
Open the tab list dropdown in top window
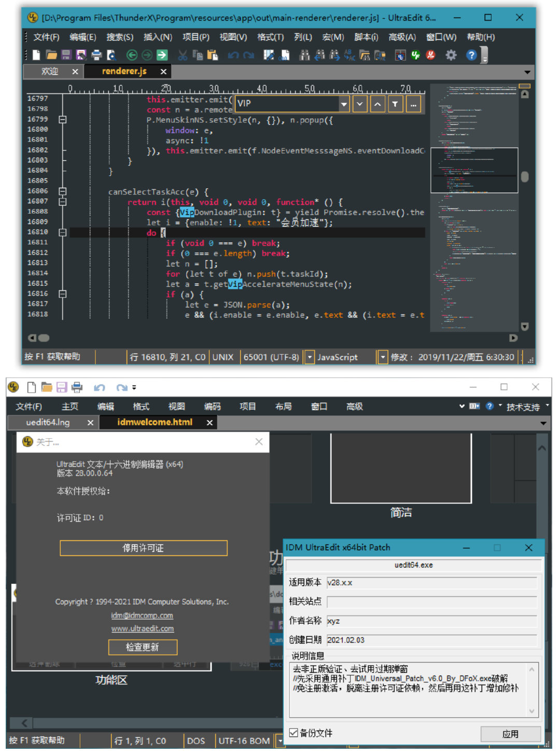527,72
